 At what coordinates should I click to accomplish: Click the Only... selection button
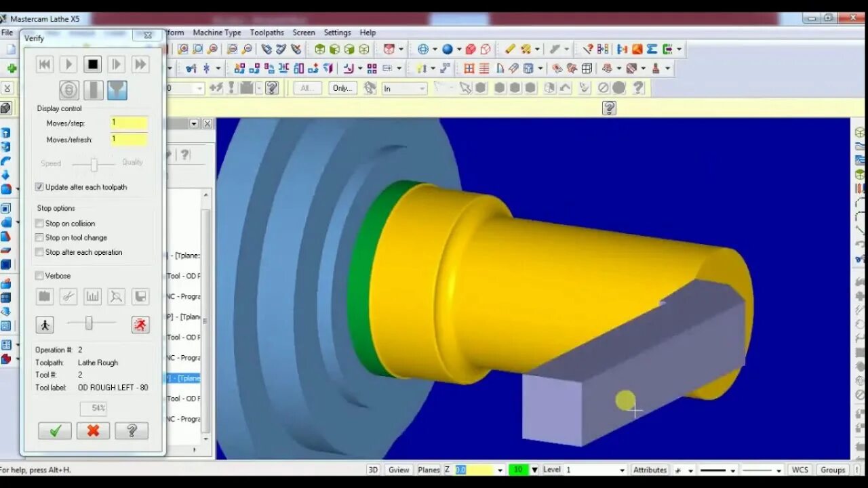pos(342,88)
